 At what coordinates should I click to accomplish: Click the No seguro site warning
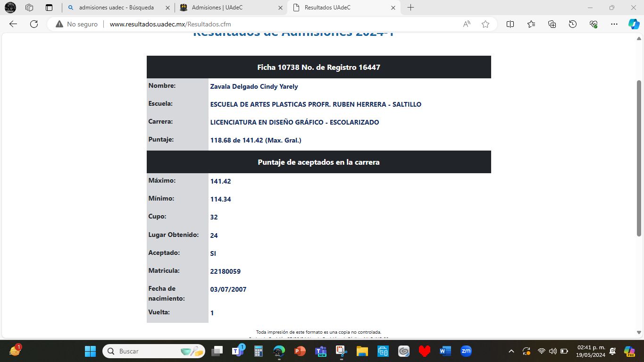tap(77, 24)
